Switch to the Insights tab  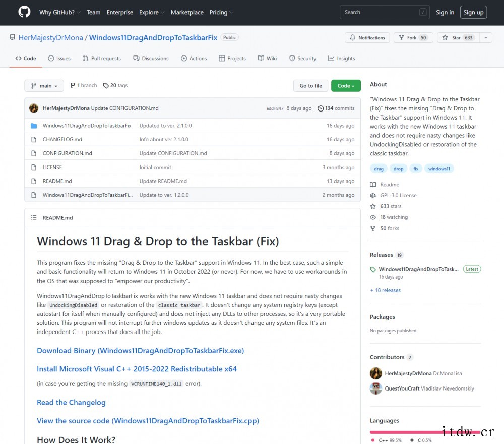click(x=341, y=58)
